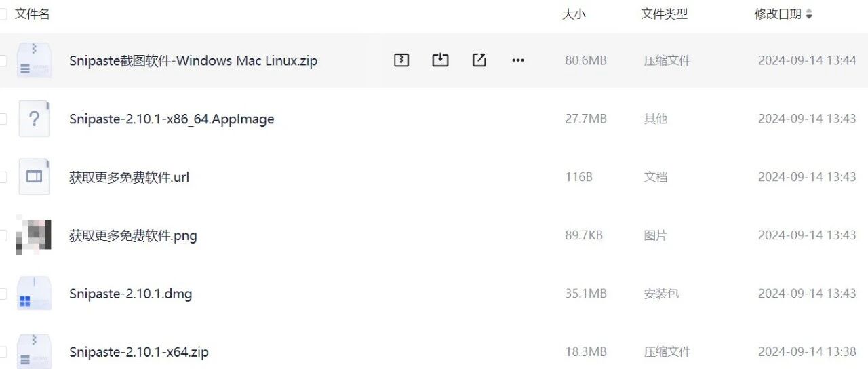The image size is (868, 369).
Task: Click the dmg installer package icon
Action: tap(34, 294)
